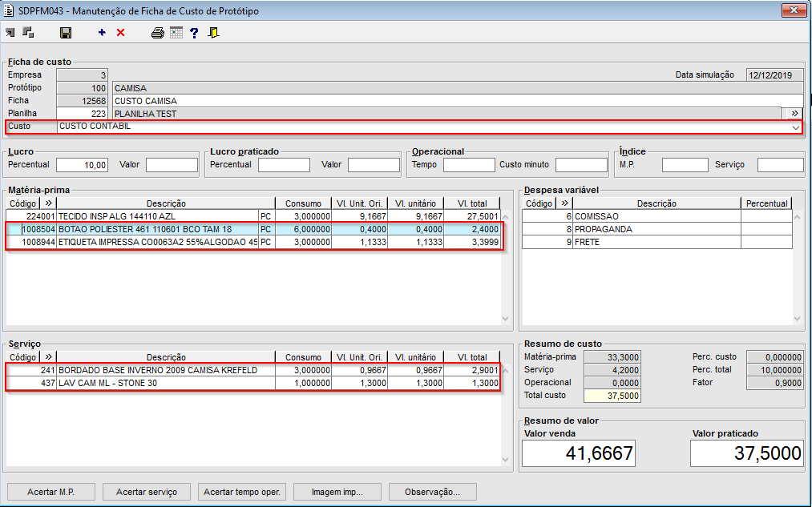Delete the record with the red X icon
The height and width of the screenshot is (507, 812).
click(121, 33)
